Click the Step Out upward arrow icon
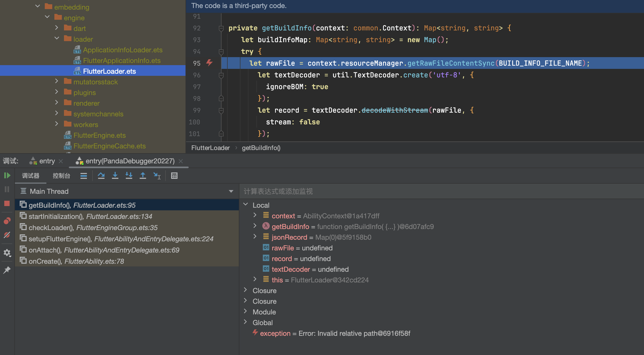 (x=143, y=175)
